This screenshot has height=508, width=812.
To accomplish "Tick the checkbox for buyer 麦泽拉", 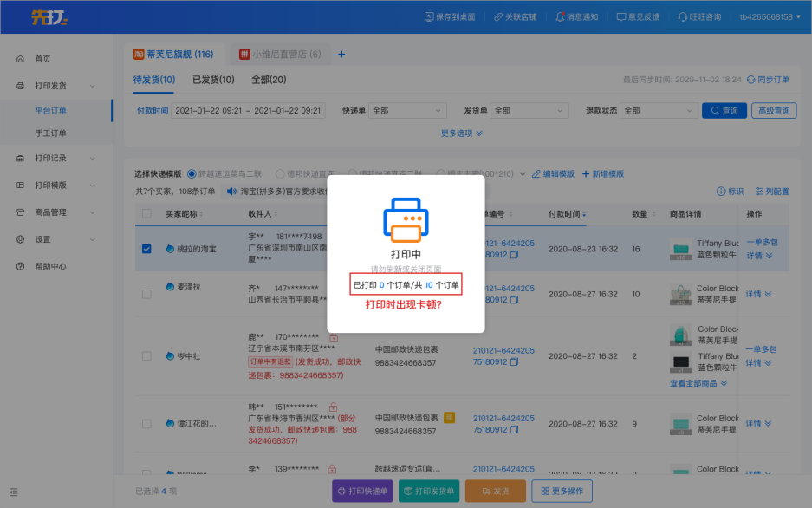I will click(146, 287).
